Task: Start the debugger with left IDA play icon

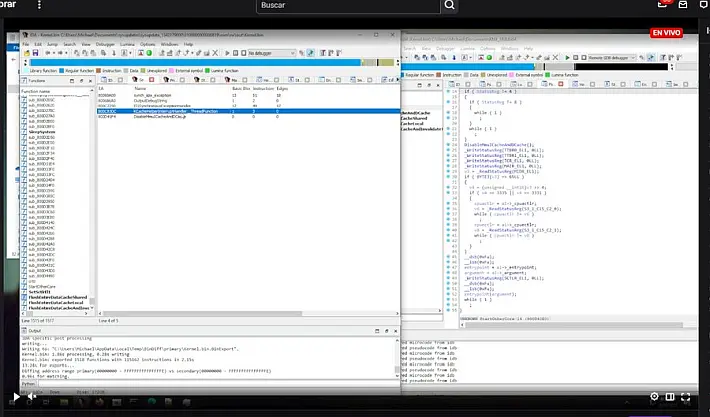Action: click(x=227, y=53)
